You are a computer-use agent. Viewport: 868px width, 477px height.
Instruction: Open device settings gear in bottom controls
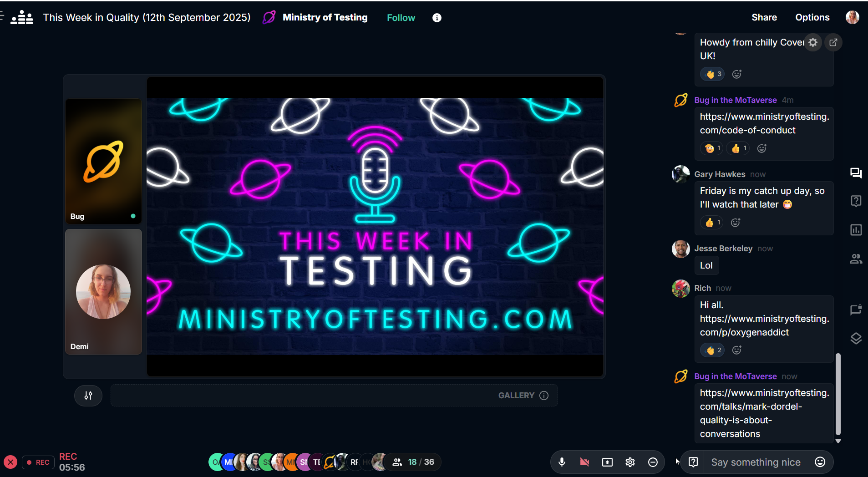[x=630, y=462]
